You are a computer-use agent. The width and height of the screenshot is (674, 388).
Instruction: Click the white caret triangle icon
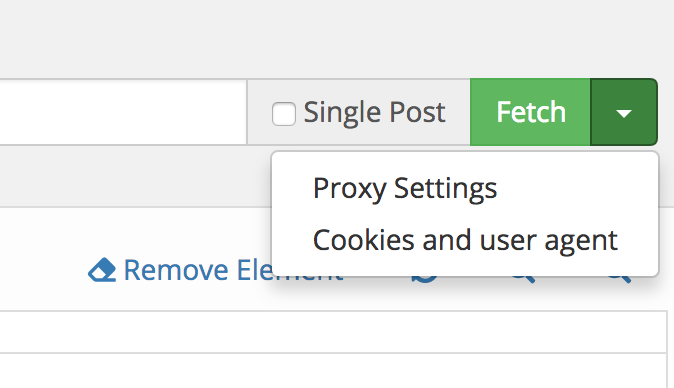tap(624, 113)
